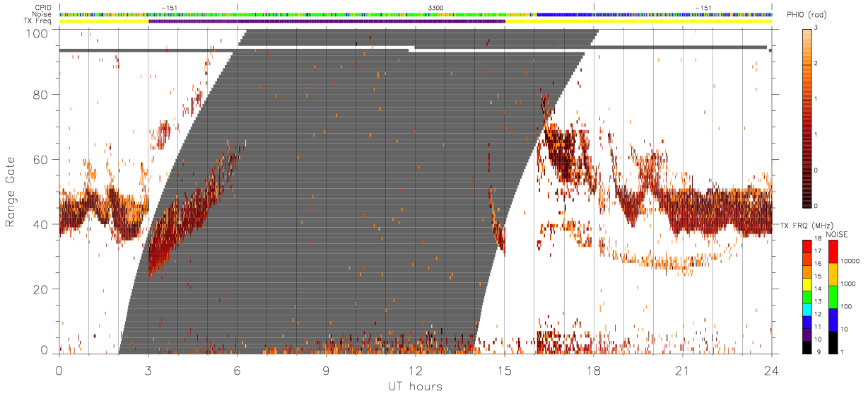
Task: Click the x-axis tick label '6'
Action: 237,370
